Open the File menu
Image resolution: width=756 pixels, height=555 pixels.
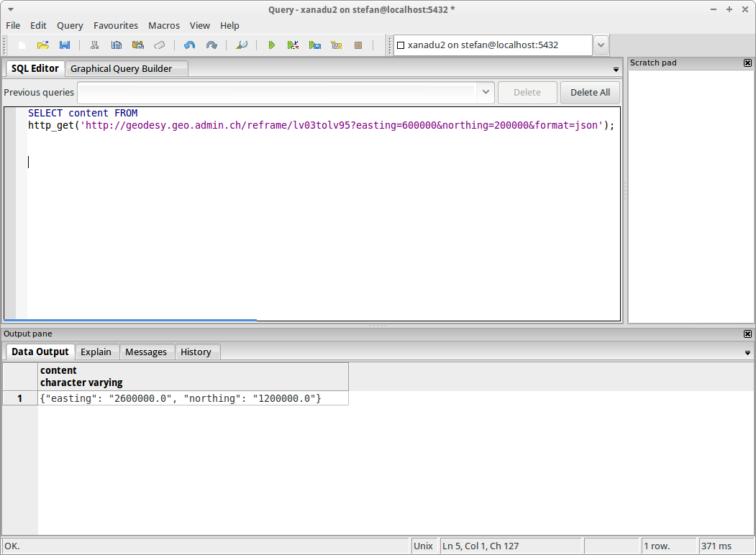[x=13, y=26]
